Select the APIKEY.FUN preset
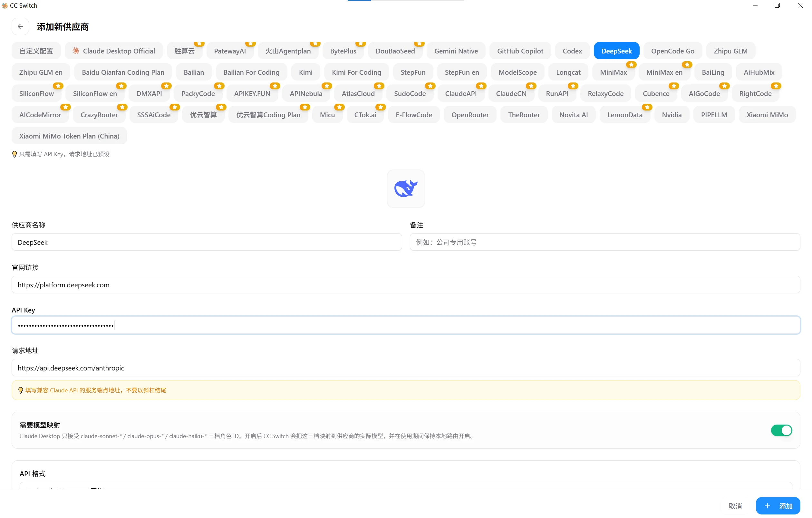The width and height of the screenshot is (812, 518). 252,93
